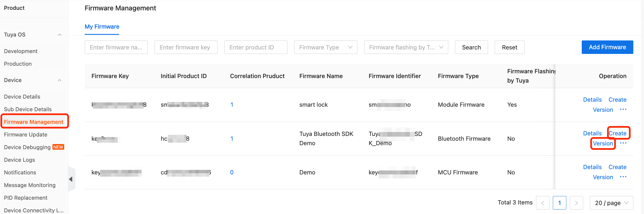
Task: Click the NEW badge beside Device Debugging
Action: [x=58, y=147]
